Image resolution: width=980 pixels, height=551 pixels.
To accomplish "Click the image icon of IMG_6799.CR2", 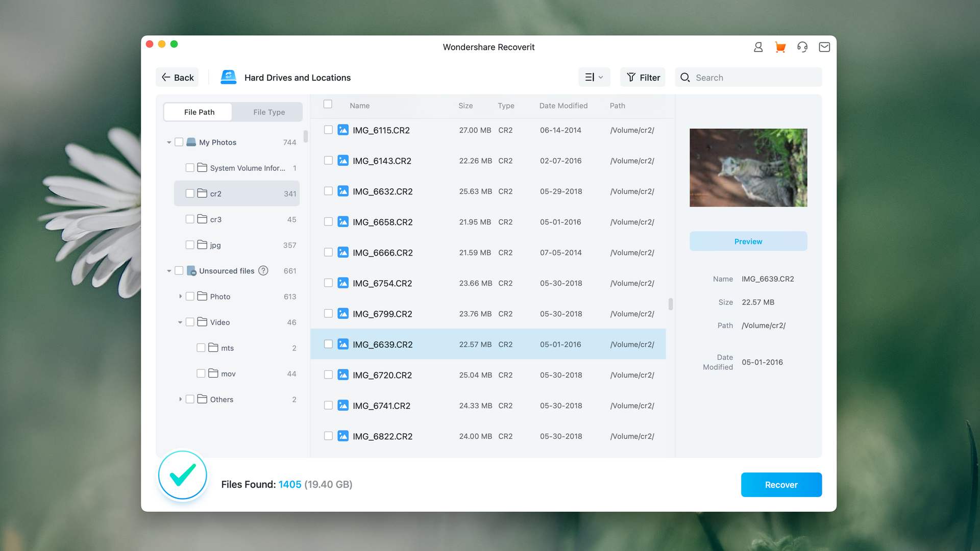I will tap(343, 314).
